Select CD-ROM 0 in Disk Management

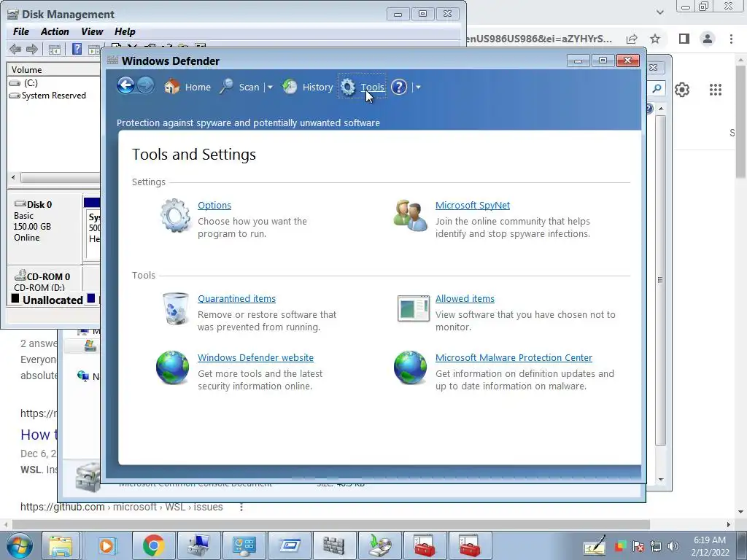pyautogui.click(x=44, y=280)
